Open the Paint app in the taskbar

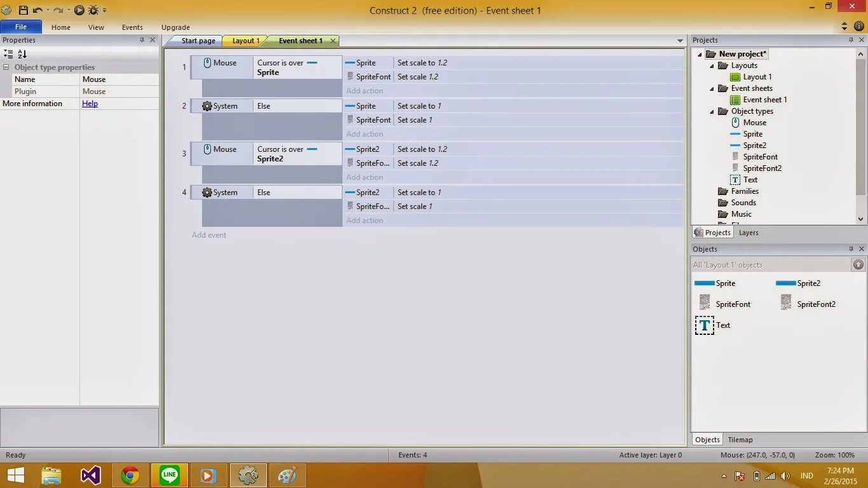tap(288, 475)
